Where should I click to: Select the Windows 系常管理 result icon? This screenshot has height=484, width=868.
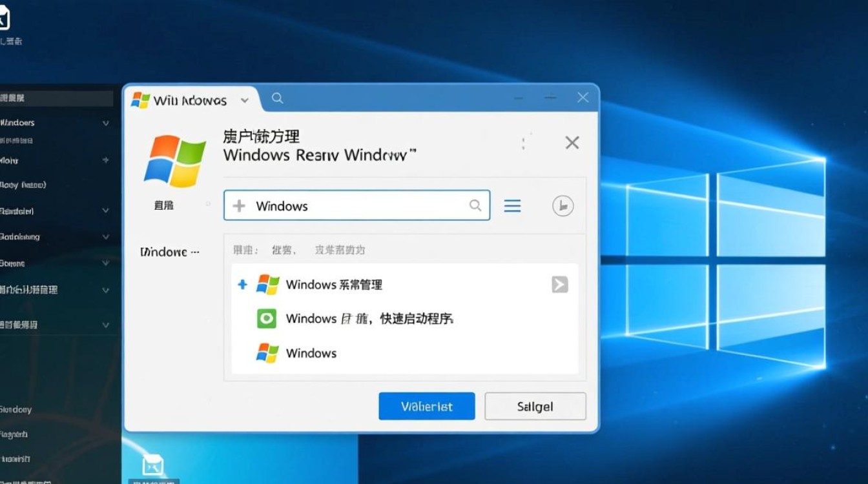pyautogui.click(x=268, y=284)
